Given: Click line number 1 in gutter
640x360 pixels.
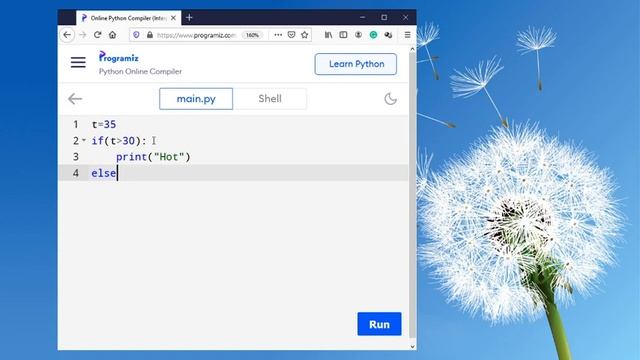Looking at the screenshot, I should (76, 124).
